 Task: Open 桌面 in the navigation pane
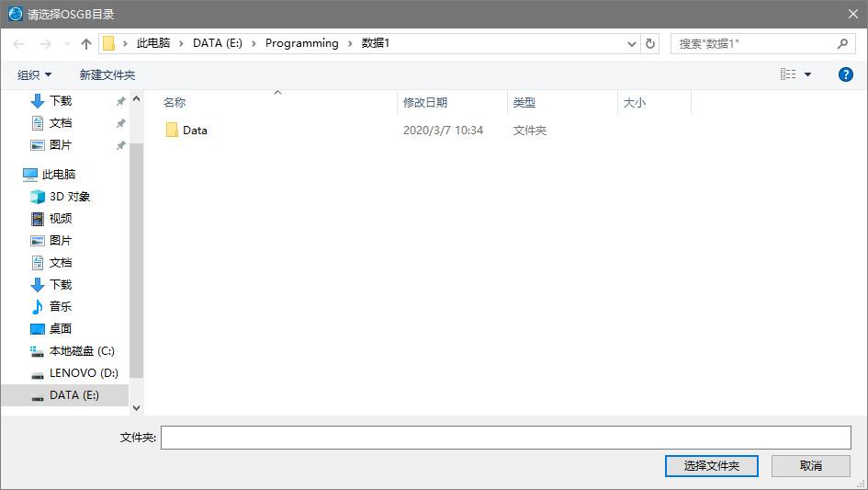click(x=61, y=329)
